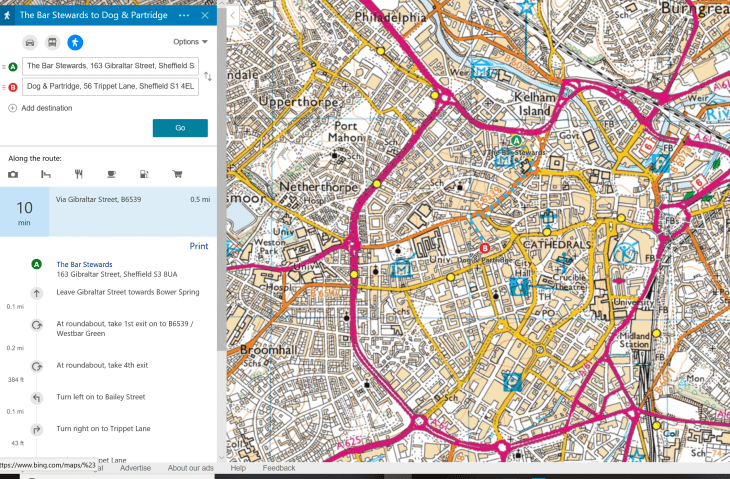Screen dimensions: 730x479
Task: Show attractions along the route (camera icon)
Action: [13, 174]
